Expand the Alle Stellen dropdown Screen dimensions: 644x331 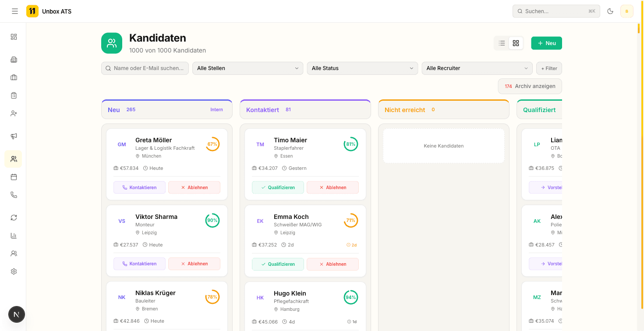248,68
